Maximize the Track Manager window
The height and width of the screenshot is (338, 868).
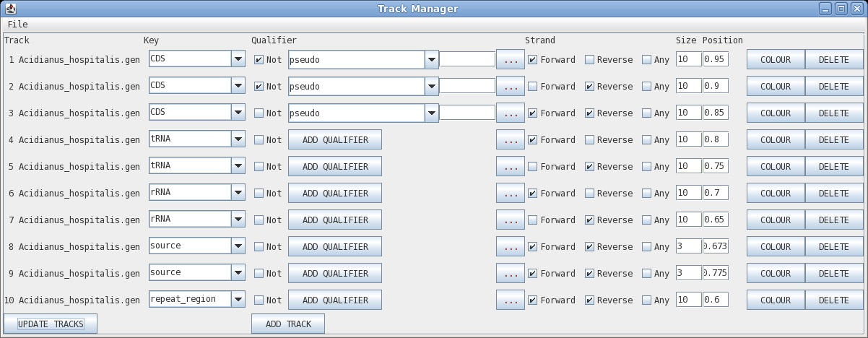tap(841, 9)
